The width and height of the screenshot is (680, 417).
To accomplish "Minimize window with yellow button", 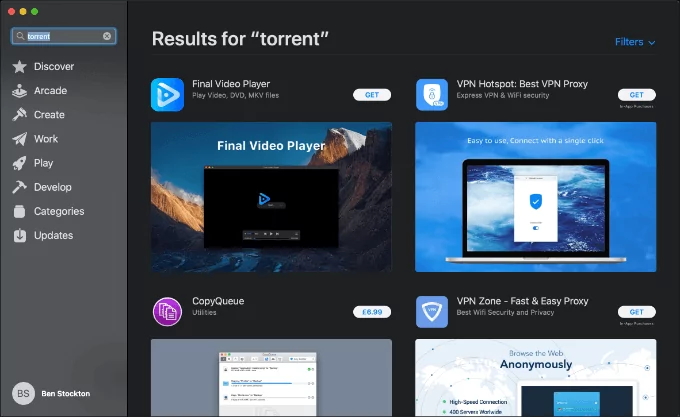I will pyautogui.click(x=23, y=12).
